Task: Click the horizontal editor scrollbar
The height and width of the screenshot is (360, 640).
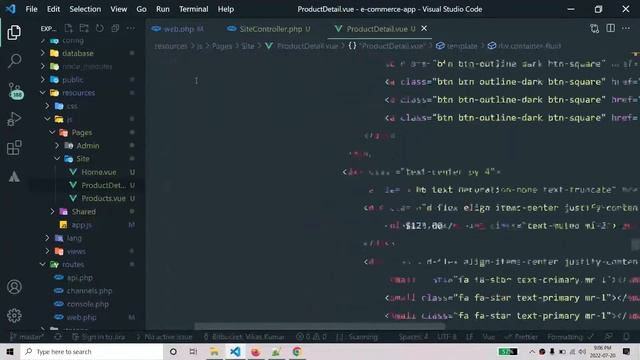Action: click(320, 327)
